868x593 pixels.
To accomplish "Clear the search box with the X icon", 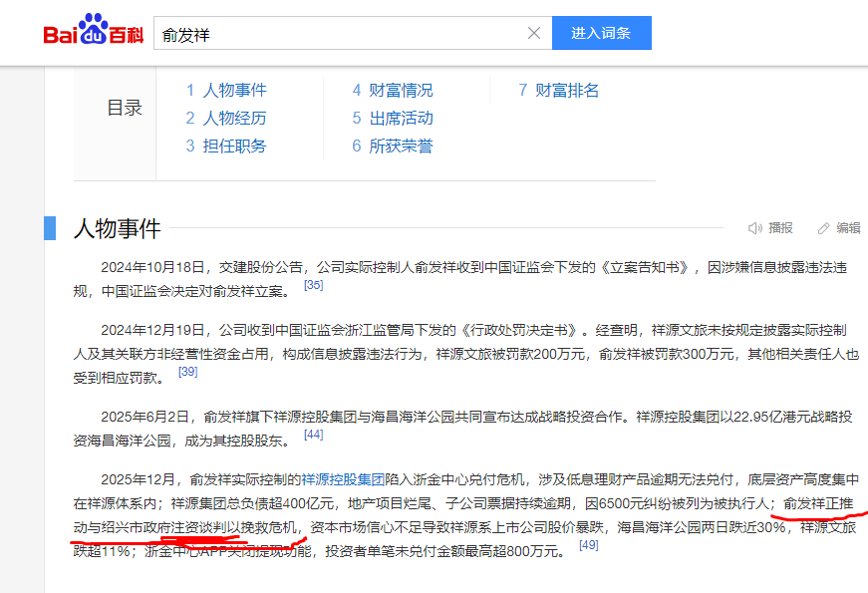I will click(x=533, y=33).
